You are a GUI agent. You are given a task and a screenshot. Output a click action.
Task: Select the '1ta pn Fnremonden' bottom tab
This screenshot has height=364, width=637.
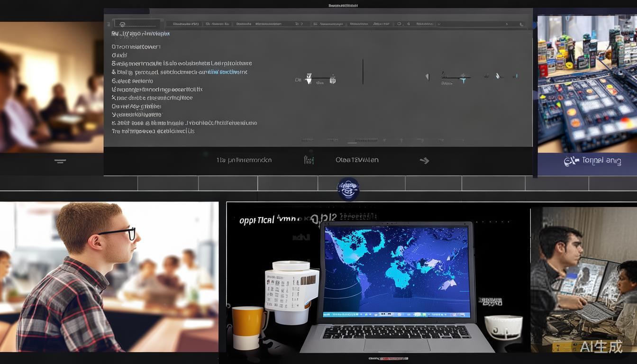(x=244, y=160)
